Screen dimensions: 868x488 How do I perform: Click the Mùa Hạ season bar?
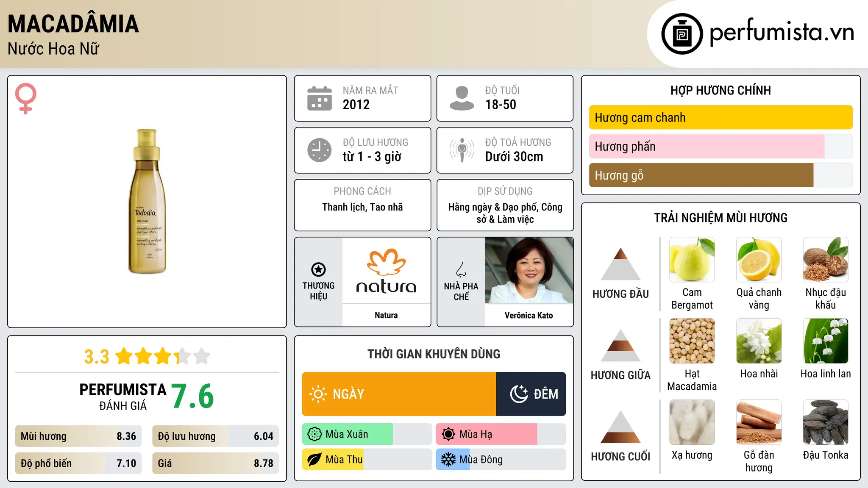[501, 434]
